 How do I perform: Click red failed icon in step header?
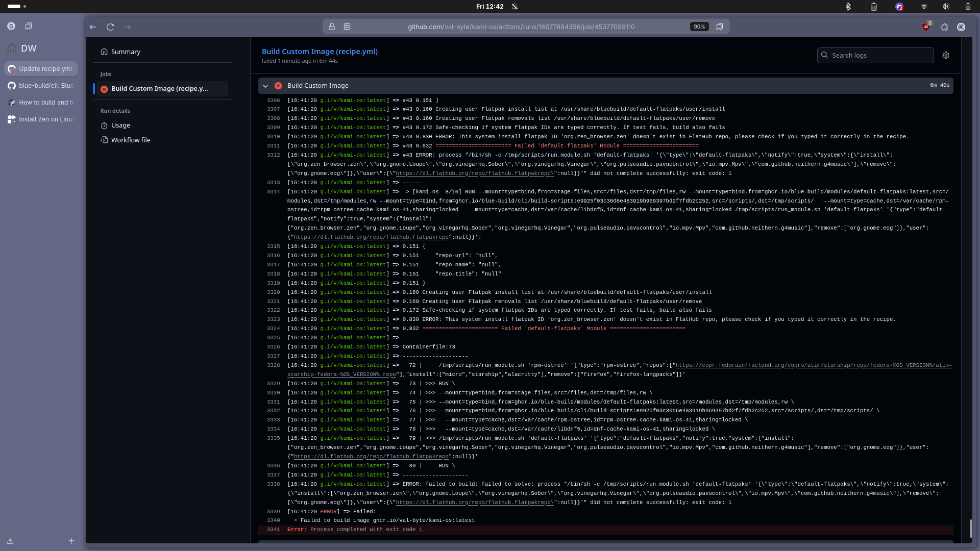point(278,86)
